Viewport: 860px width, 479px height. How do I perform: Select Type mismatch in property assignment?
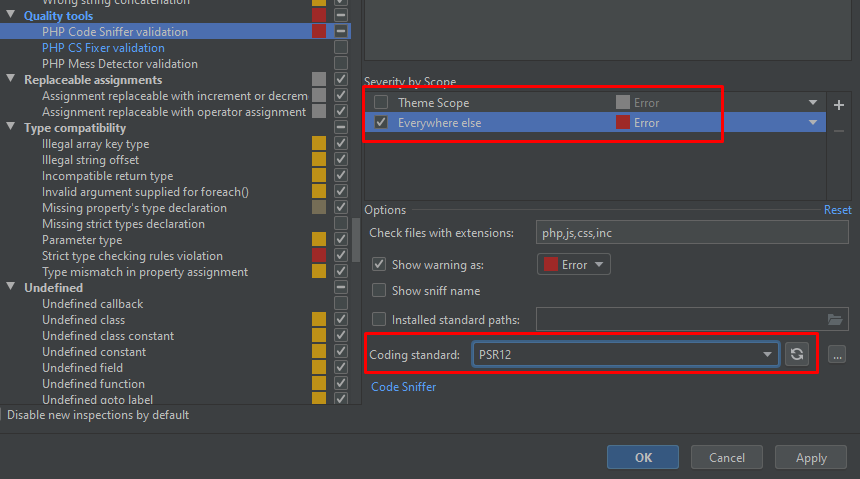click(x=145, y=272)
